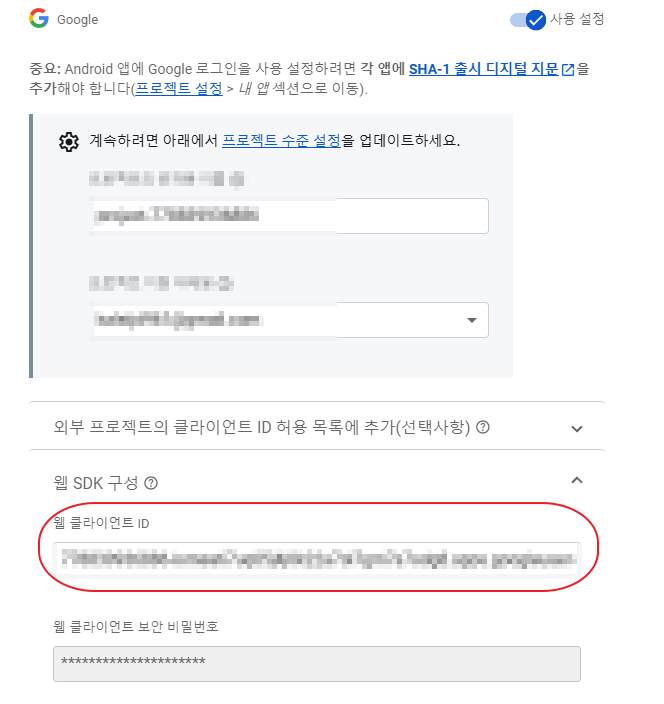Click the 웹 SDK 구성 section title
The width and height of the screenshot is (664, 704).
pos(96,483)
